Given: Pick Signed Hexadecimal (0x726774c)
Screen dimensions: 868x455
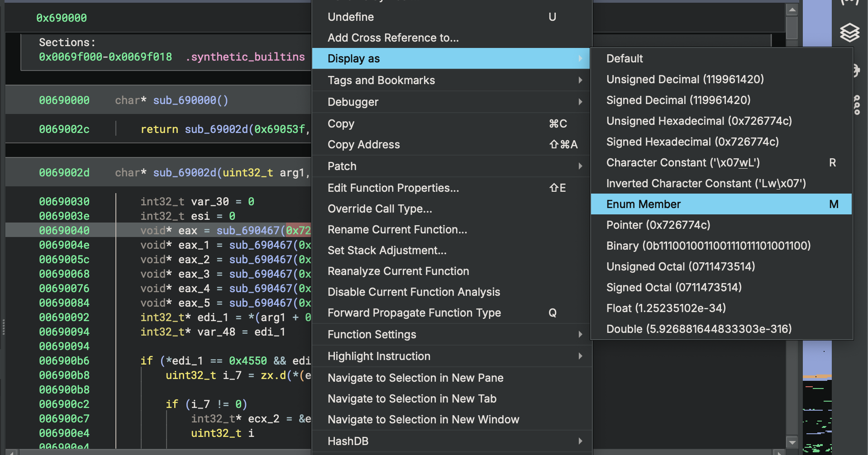Looking at the screenshot, I should coord(721,142).
